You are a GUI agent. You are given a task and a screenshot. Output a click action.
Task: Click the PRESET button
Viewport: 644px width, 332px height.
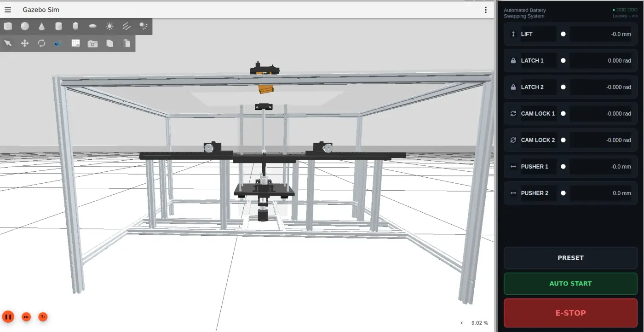point(570,258)
